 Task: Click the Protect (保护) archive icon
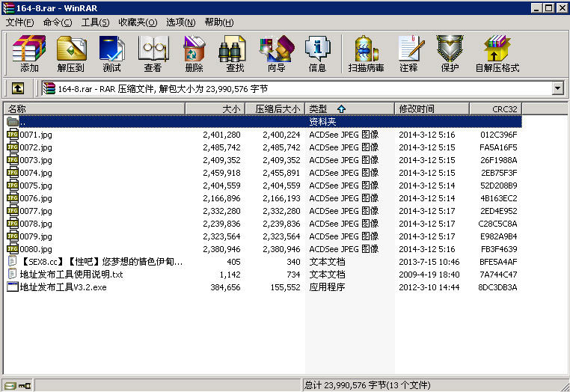coord(450,53)
